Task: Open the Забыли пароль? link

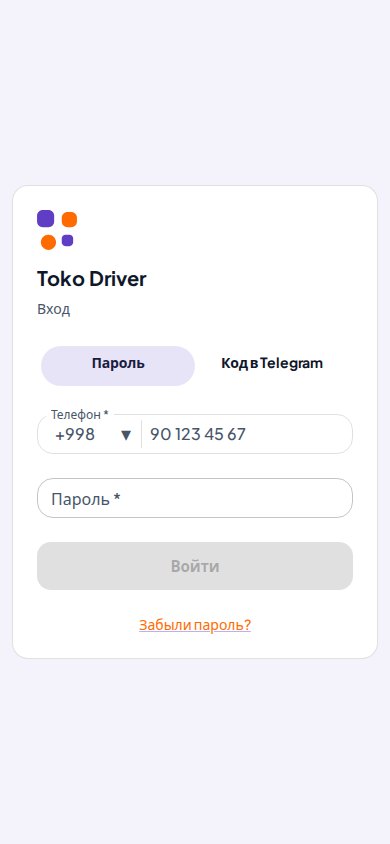Action: (195, 625)
